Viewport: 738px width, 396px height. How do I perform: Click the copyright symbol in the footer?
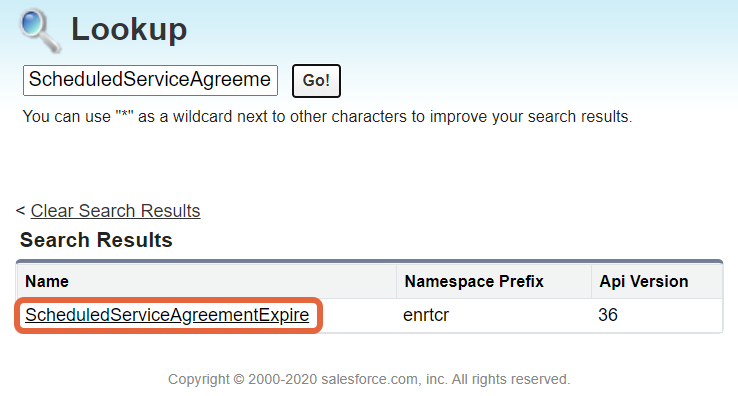(x=239, y=379)
